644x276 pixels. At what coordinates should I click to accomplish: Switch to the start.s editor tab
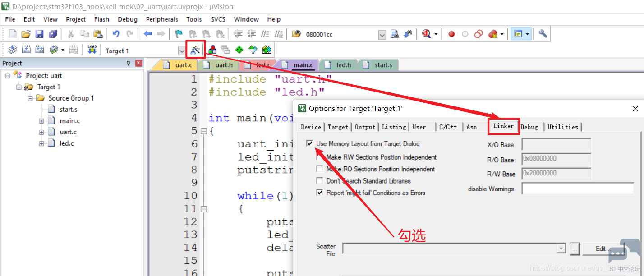[x=379, y=65]
